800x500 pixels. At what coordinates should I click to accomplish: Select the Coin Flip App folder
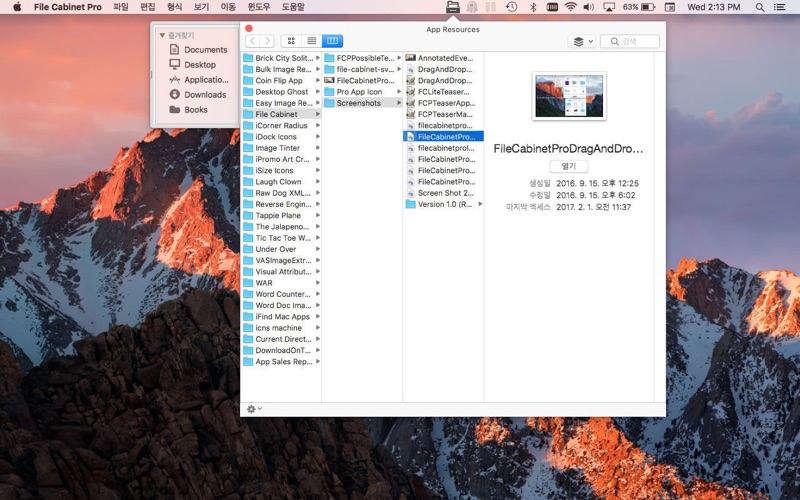281,81
